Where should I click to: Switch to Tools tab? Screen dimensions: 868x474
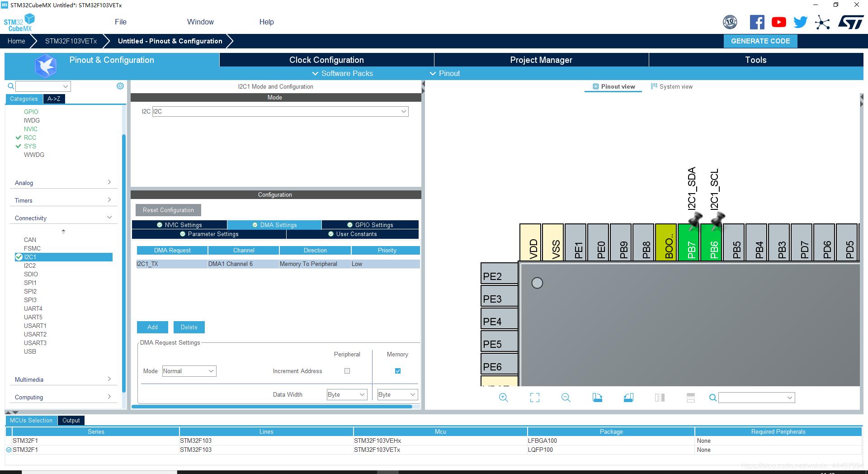[756, 60]
